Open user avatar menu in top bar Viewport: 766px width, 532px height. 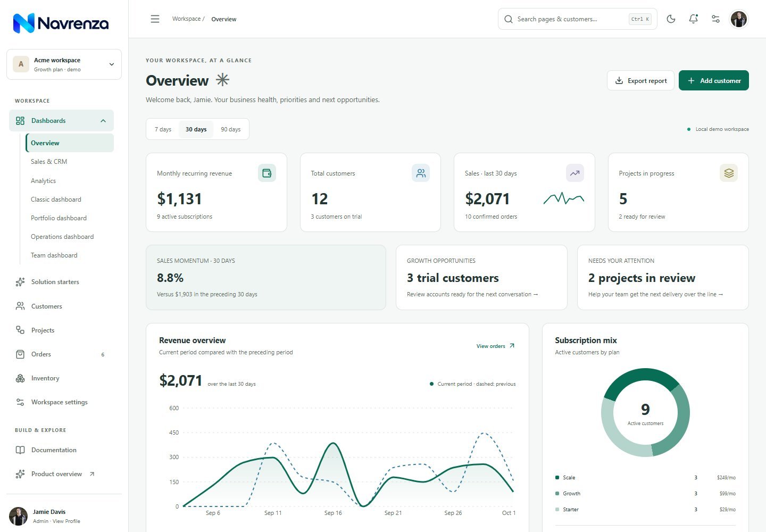[x=738, y=19]
